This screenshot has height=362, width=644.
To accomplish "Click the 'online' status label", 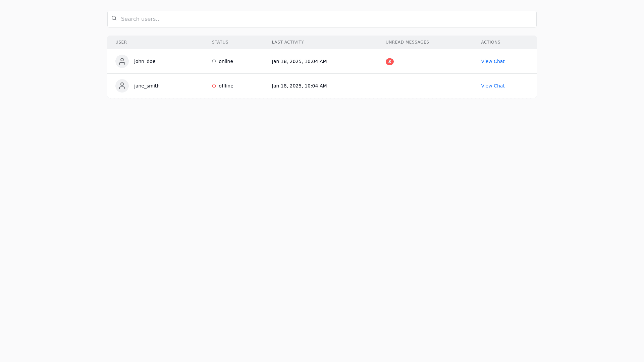I will coord(226,61).
